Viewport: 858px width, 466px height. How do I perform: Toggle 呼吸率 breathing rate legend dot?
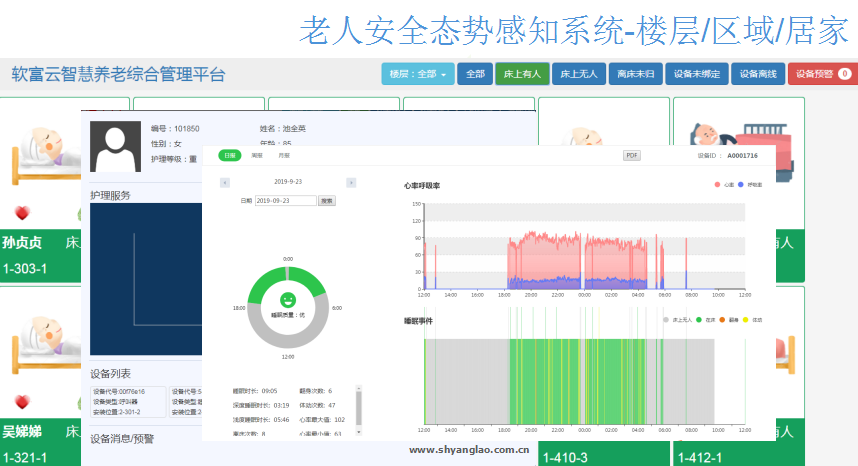740,185
